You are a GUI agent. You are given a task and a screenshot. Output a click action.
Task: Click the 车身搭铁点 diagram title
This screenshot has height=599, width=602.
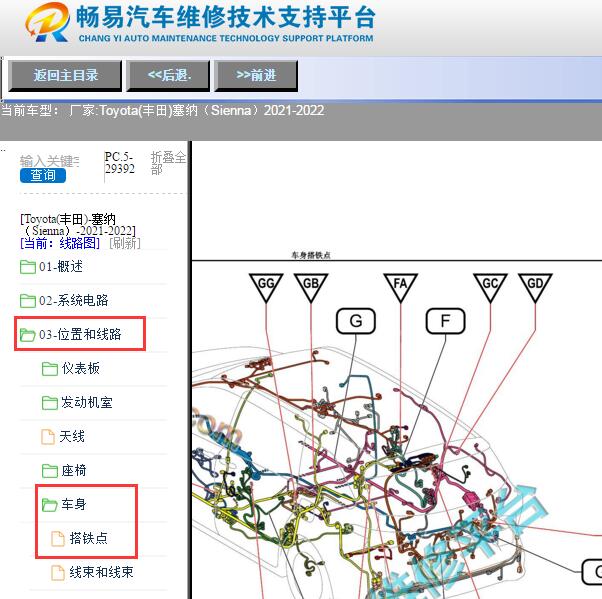[x=311, y=255]
